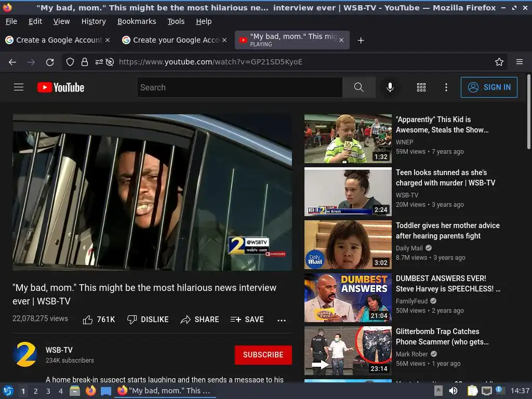532x399 pixels.
Task: Open the volume control tray icon
Action: tap(453, 391)
